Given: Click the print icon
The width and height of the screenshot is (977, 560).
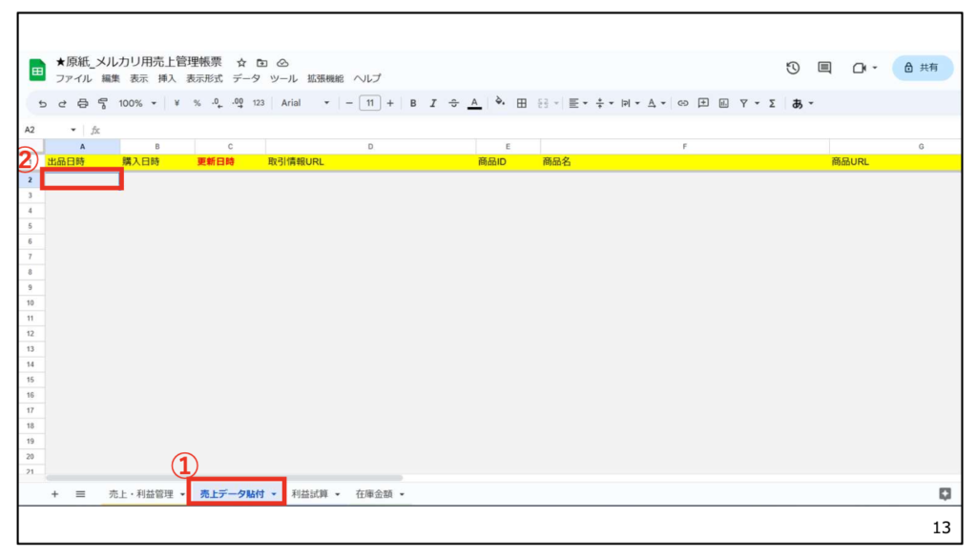Looking at the screenshot, I should (82, 103).
